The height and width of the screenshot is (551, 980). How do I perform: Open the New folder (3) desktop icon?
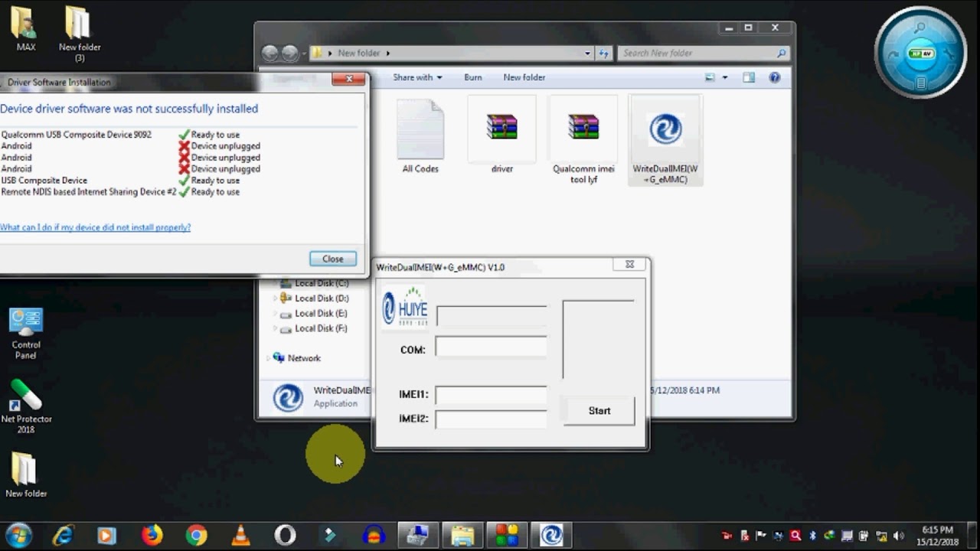click(79, 34)
